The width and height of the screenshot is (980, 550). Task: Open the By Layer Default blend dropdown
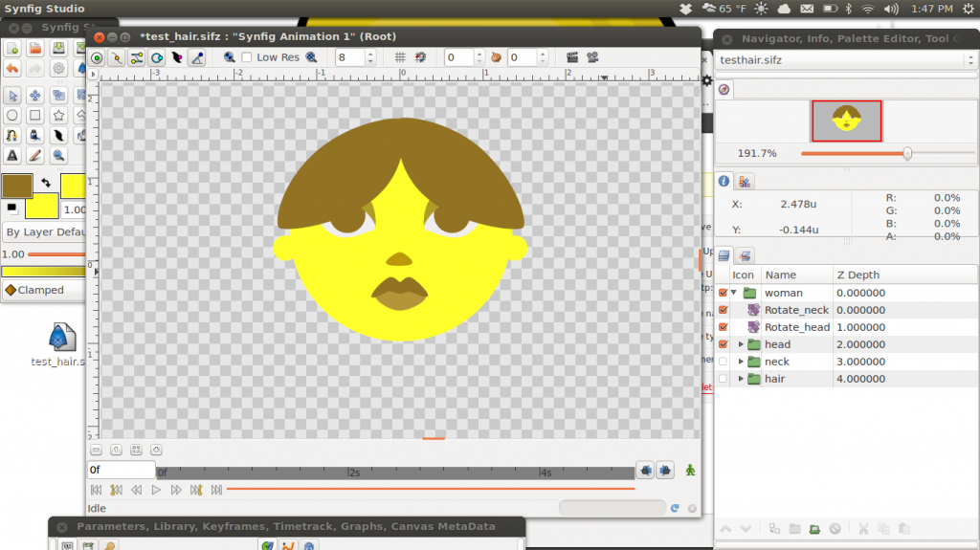44,231
